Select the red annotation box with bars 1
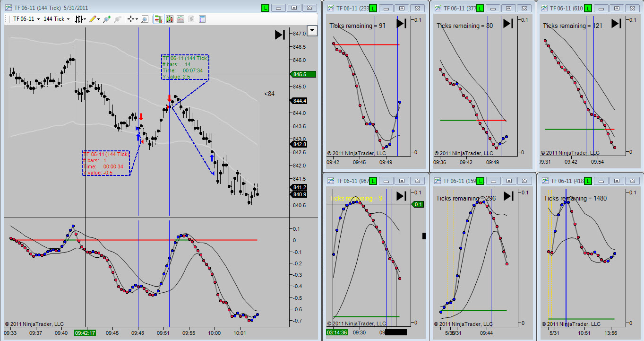 pos(106,163)
